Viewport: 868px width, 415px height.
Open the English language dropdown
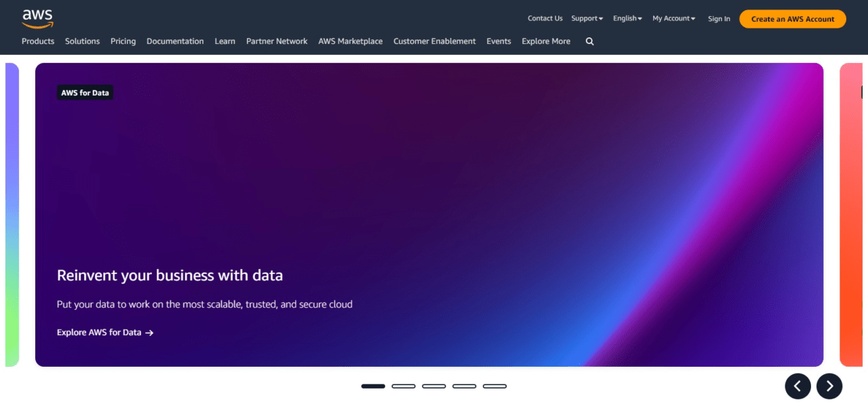coord(627,18)
